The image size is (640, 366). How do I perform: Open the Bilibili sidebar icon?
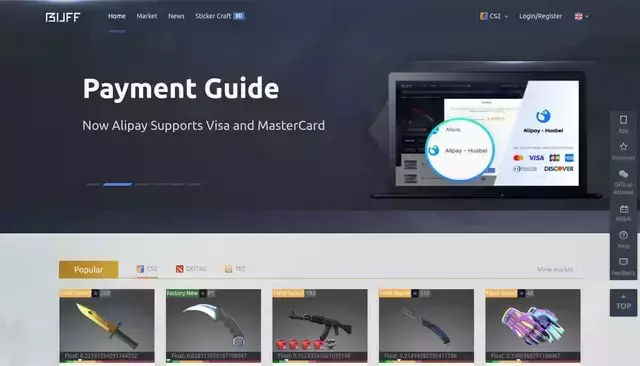pos(623,213)
